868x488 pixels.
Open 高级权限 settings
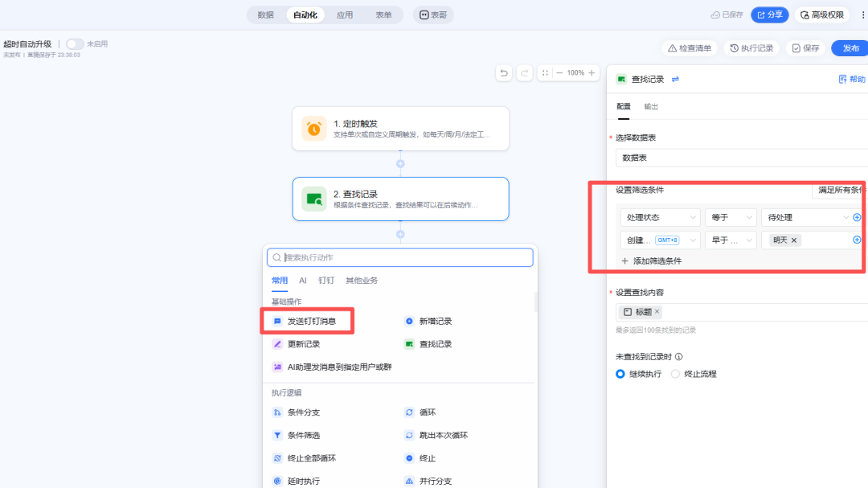822,15
